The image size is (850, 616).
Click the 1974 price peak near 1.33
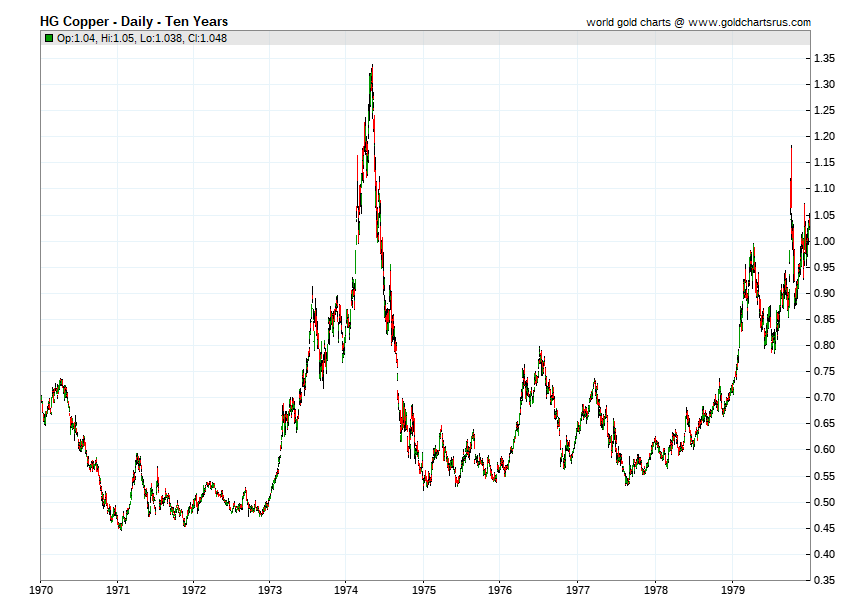tap(372, 66)
